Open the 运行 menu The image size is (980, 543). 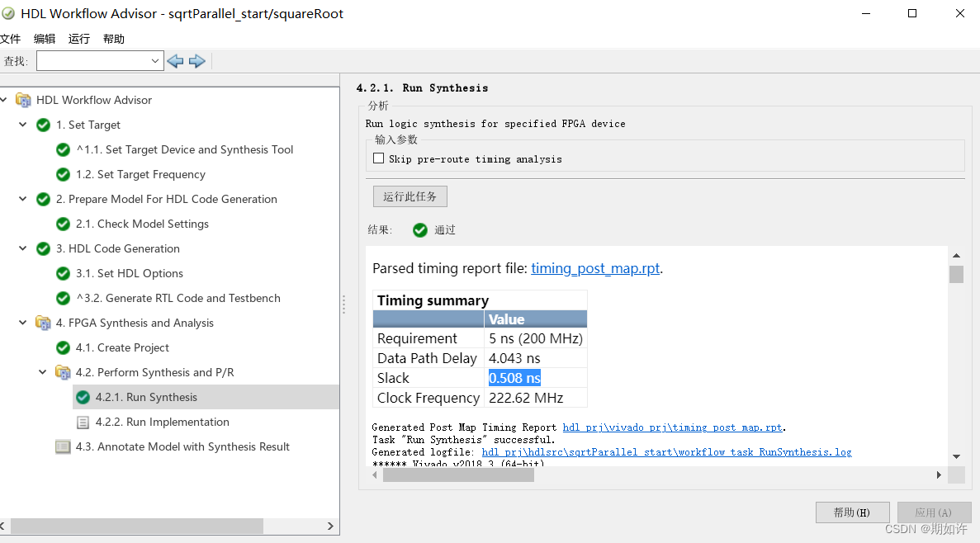[x=78, y=38]
